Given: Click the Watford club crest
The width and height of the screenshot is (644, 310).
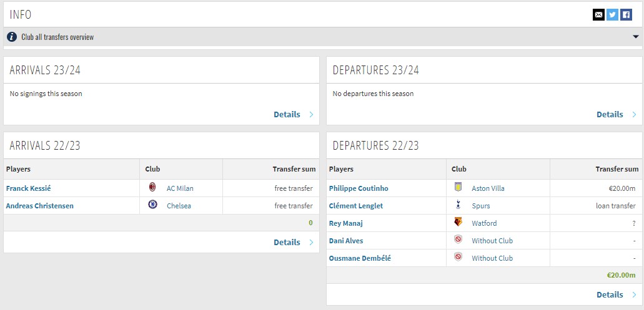Looking at the screenshot, I should 458,223.
